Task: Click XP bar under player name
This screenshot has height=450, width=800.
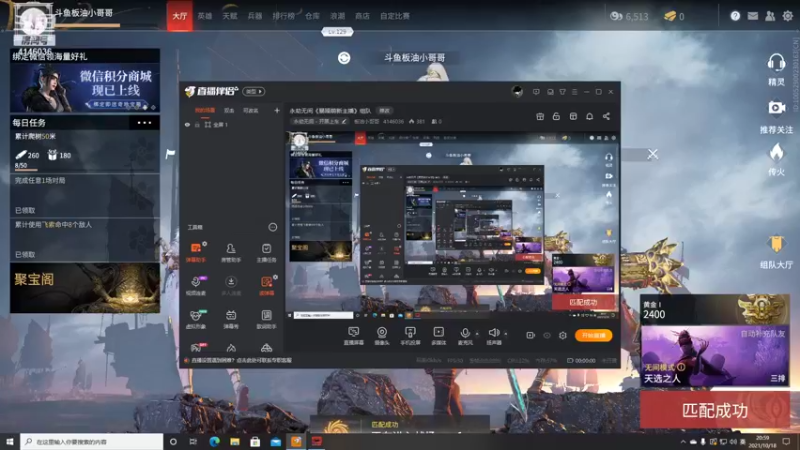Action: point(87,24)
